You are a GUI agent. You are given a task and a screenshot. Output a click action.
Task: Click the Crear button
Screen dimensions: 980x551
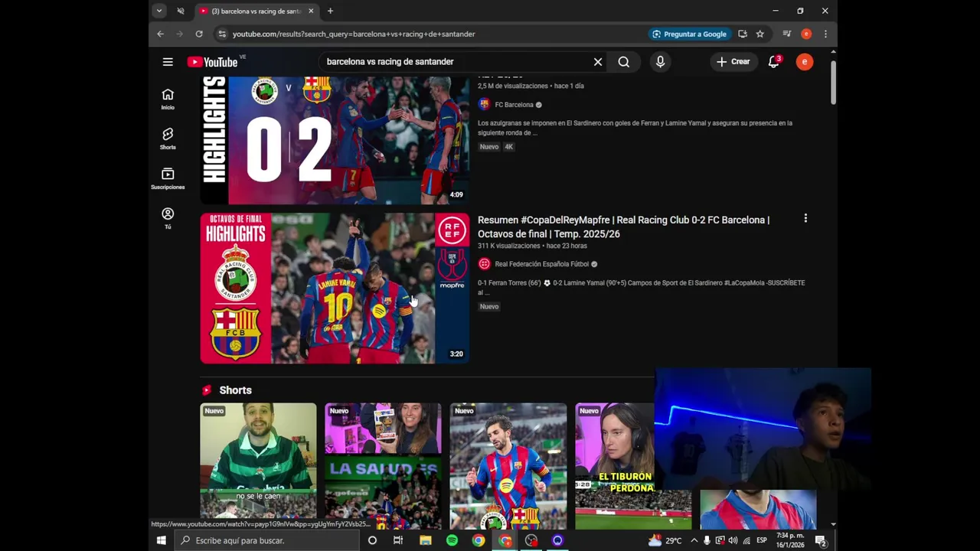[x=733, y=62]
